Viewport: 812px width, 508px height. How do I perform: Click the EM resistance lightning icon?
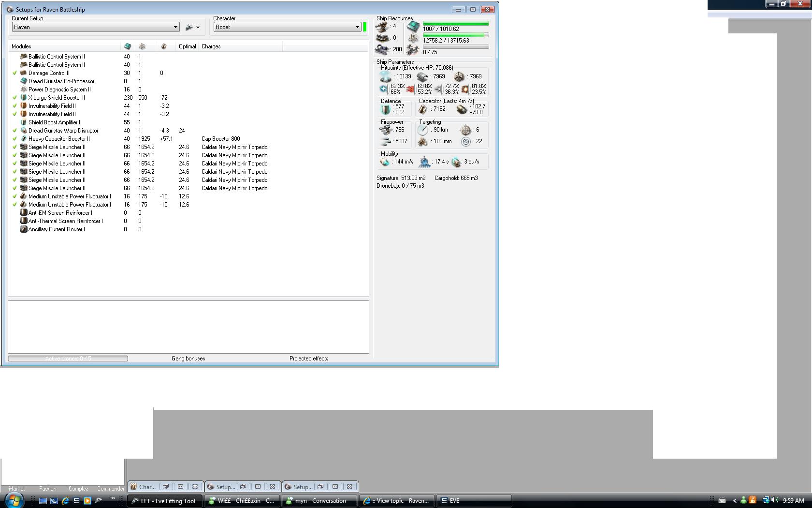[383, 89]
